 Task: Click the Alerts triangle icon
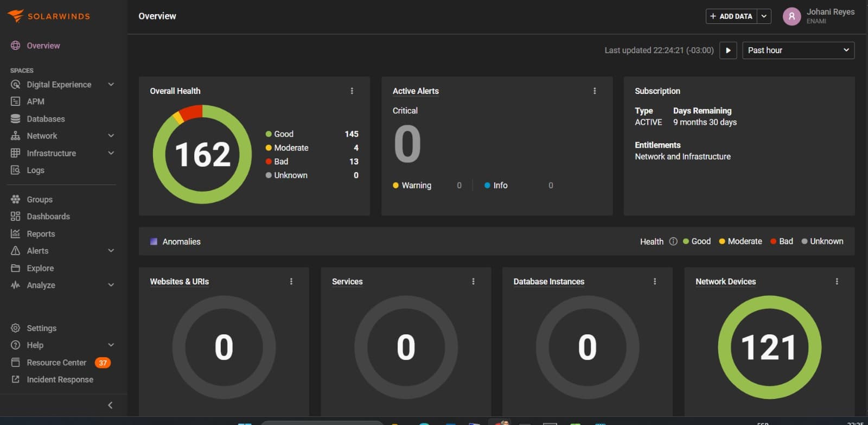[15, 251]
